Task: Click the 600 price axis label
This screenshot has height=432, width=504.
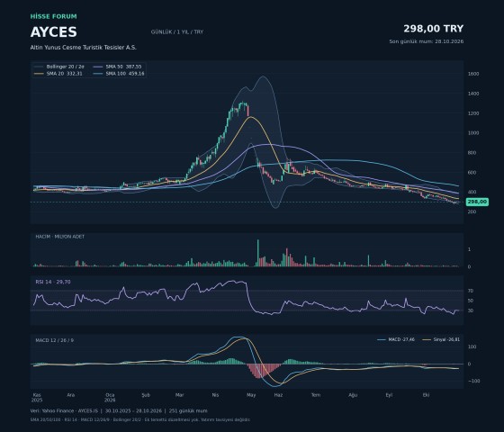Action: click(472, 173)
